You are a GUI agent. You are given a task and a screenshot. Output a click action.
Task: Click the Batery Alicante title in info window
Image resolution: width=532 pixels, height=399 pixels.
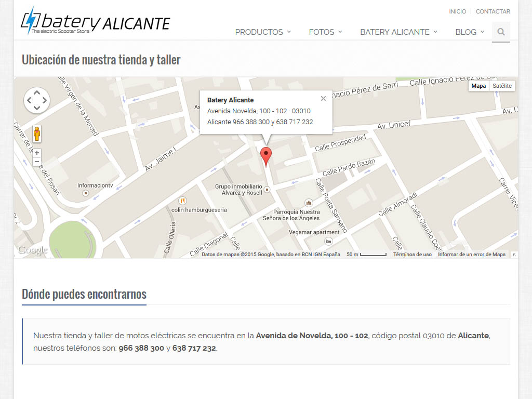[x=230, y=100]
